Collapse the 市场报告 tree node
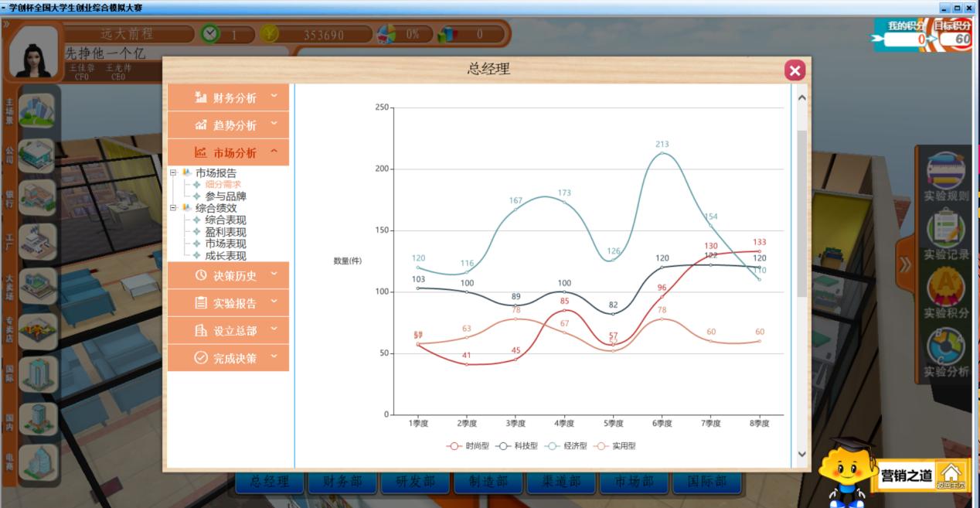The image size is (980, 508). [174, 173]
